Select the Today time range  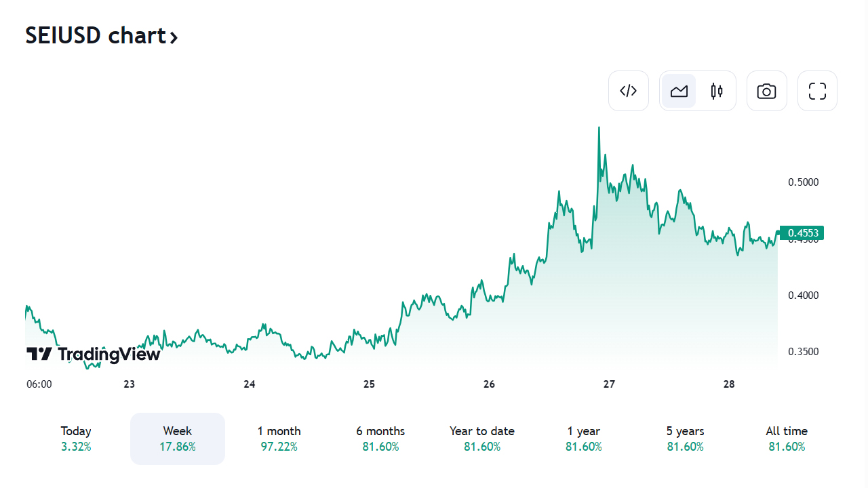coord(76,439)
